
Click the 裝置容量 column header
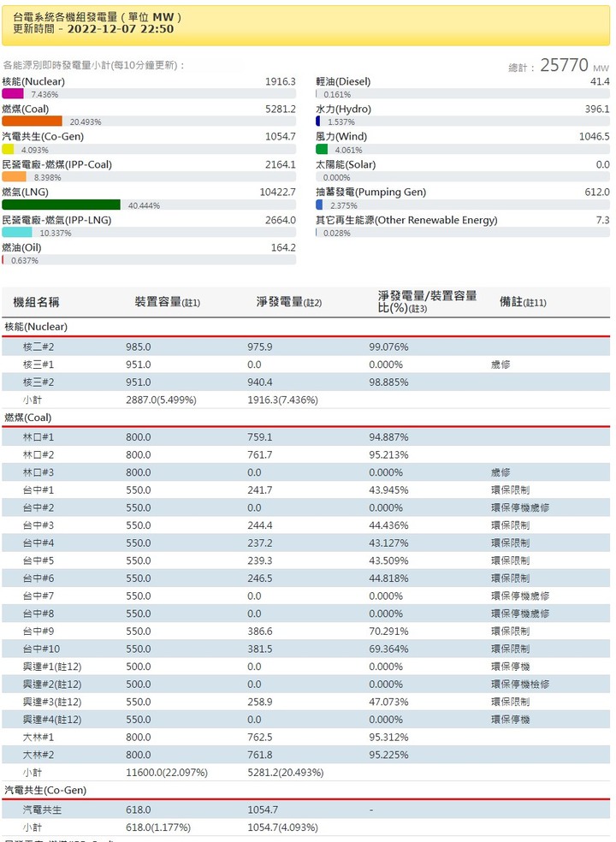coord(168,302)
